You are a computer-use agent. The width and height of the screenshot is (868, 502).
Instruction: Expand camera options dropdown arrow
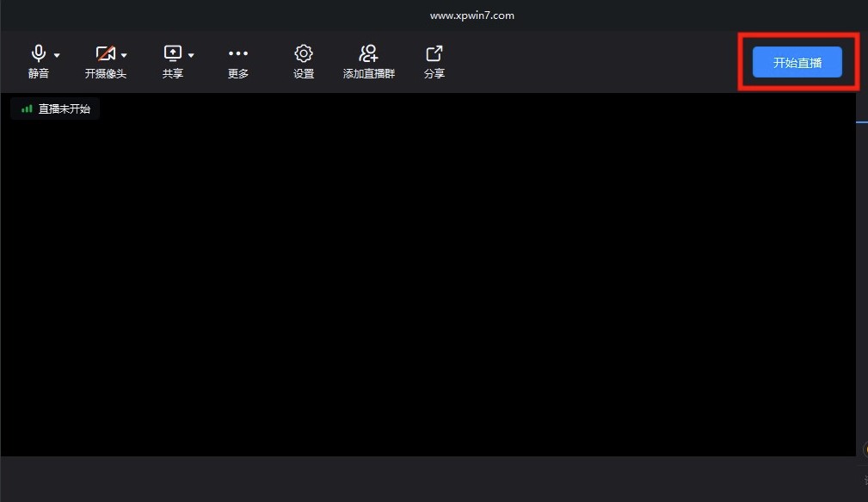(124, 55)
